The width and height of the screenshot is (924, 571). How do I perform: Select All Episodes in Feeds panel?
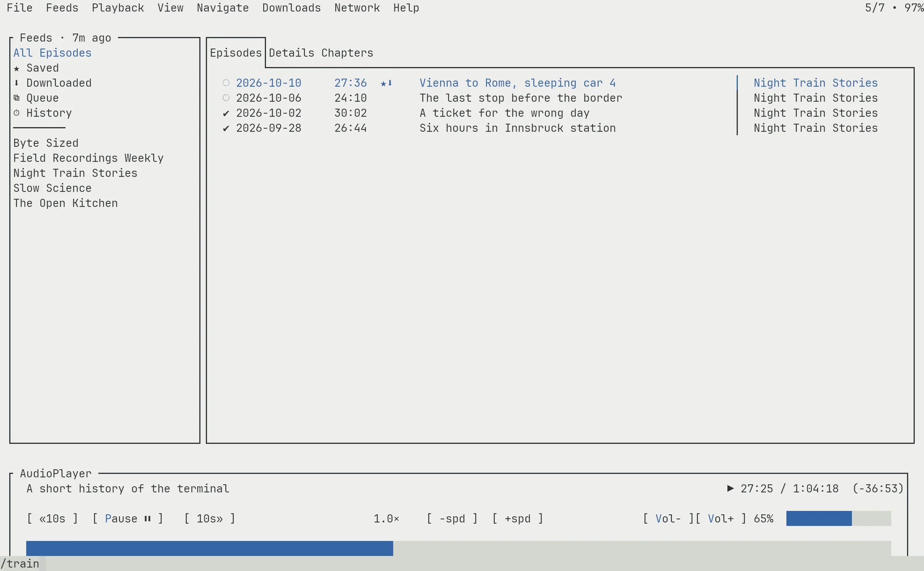(x=52, y=53)
